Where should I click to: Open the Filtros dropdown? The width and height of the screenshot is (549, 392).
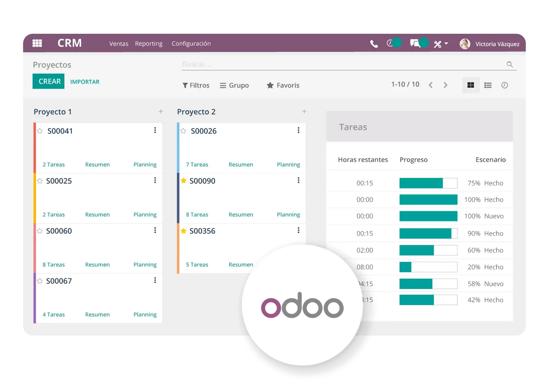196,85
